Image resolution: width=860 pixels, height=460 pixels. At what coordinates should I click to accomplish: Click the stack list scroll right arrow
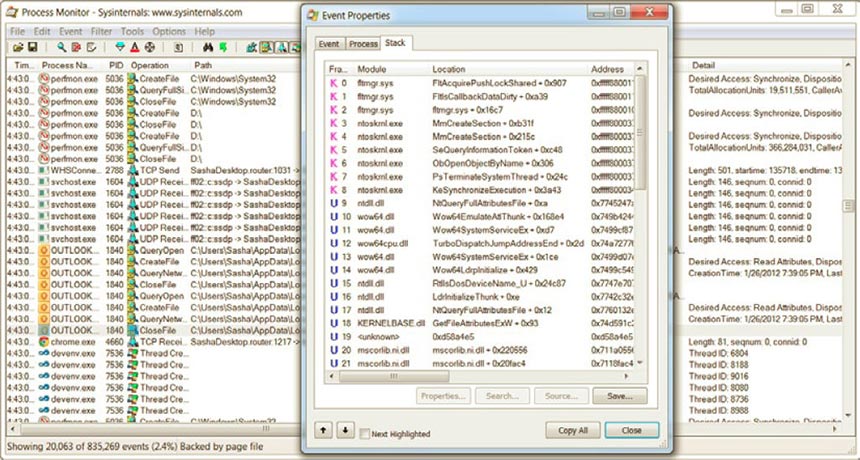tap(626, 377)
